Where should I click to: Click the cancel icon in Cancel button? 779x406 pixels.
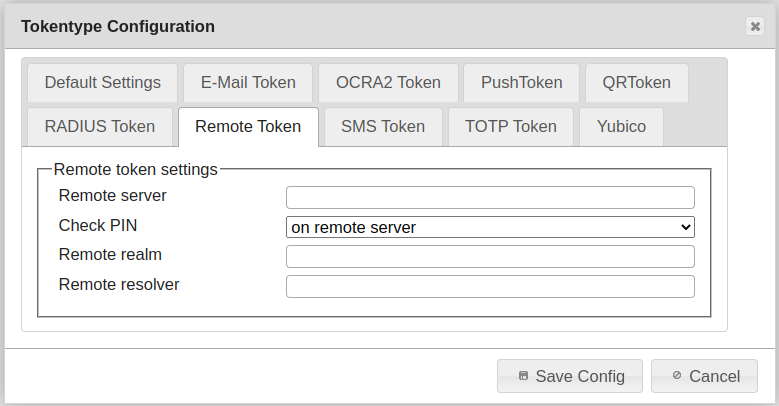[677, 376]
